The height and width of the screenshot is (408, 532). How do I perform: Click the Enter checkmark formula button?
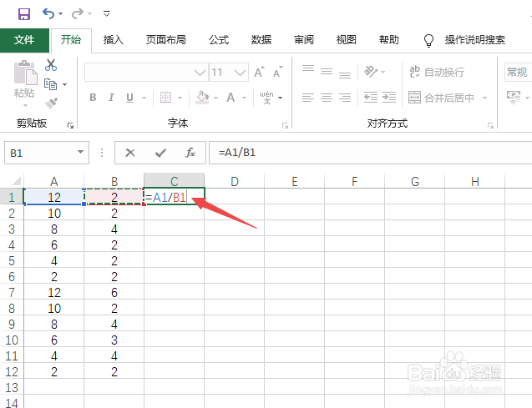tap(160, 153)
